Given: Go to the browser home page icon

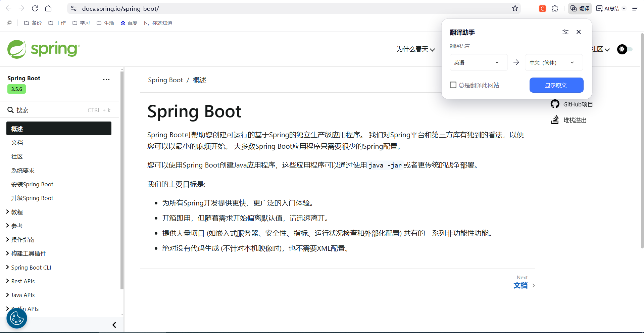Looking at the screenshot, I should pos(48,8).
